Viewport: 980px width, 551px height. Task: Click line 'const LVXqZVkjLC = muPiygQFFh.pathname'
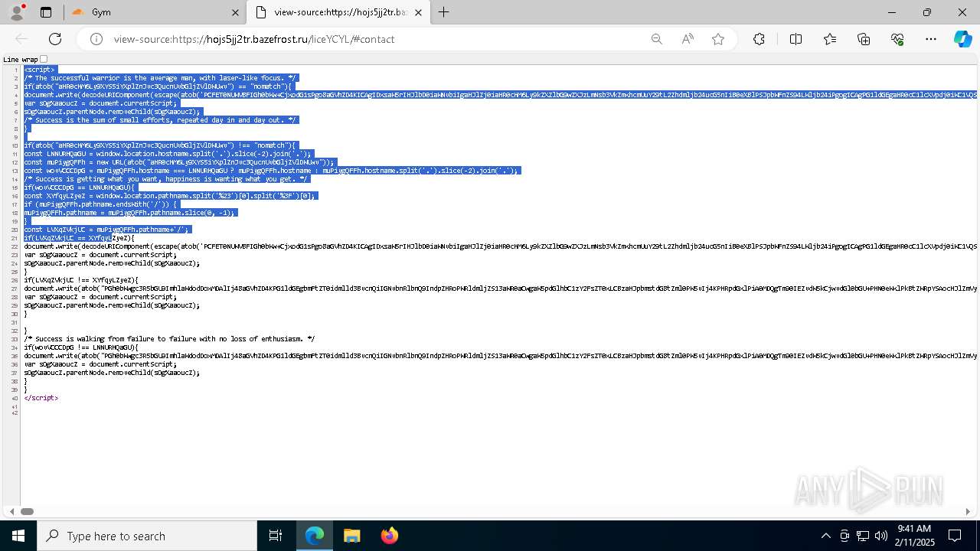pyautogui.click(x=106, y=230)
